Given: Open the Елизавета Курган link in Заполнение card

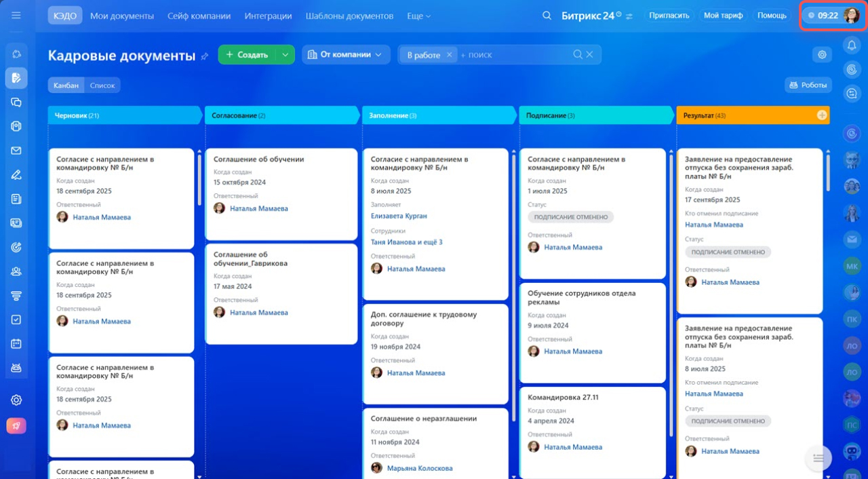Looking at the screenshot, I should click(399, 216).
